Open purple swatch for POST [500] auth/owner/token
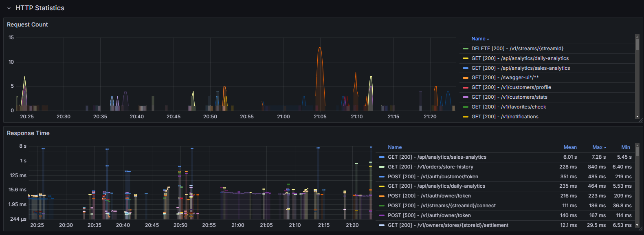Screen dimensions: 644x235 point(382,215)
